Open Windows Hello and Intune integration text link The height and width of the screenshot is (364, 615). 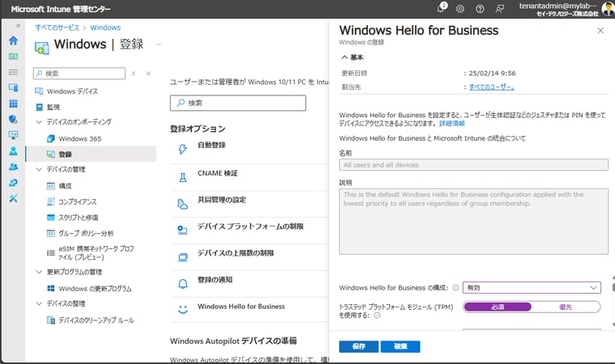click(x=432, y=138)
